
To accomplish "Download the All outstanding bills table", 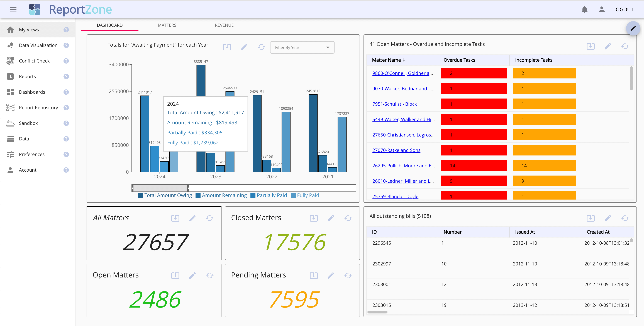I will click(x=591, y=218).
